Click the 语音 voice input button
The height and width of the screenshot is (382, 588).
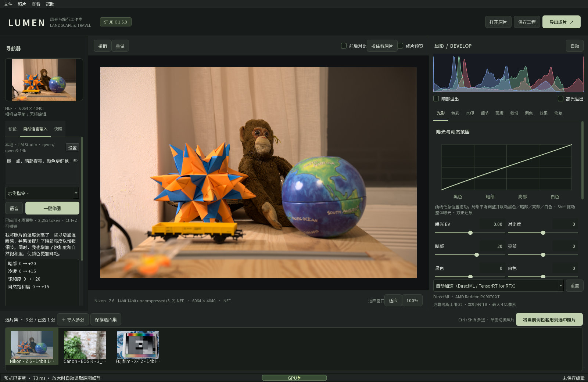[14, 208]
